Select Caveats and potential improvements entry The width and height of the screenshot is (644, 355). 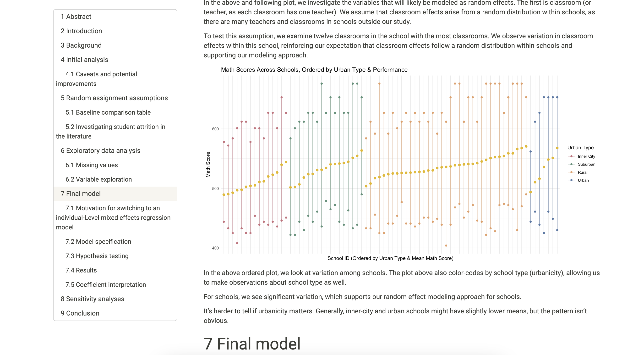coord(101,74)
